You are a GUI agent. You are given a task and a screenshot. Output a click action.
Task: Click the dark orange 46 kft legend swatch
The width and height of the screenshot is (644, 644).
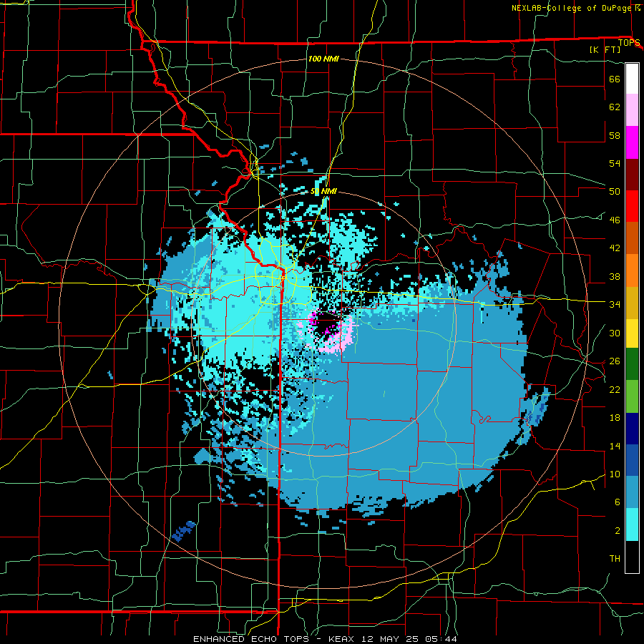point(632,238)
